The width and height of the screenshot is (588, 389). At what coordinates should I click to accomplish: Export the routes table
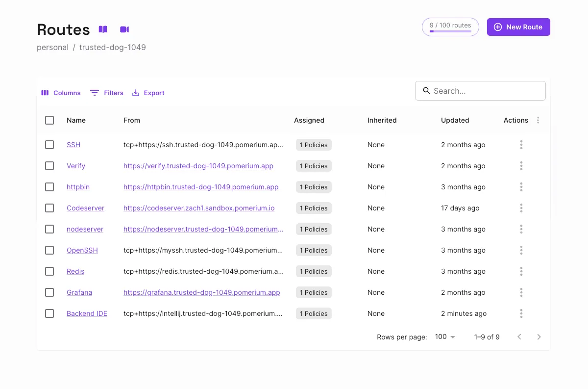click(148, 93)
